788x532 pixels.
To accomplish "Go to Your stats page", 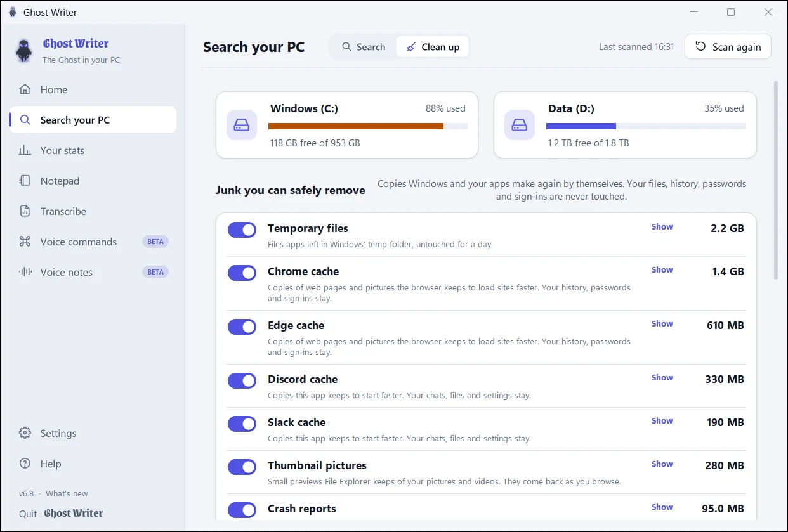I will point(93,150).
